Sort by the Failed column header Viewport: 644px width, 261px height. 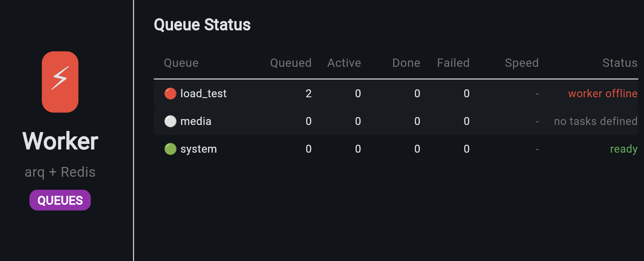453,63
